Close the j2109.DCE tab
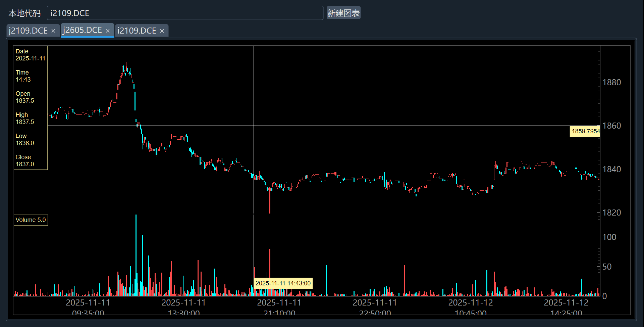The height and width of the screenshot is (327, 644). pos(53,31)
